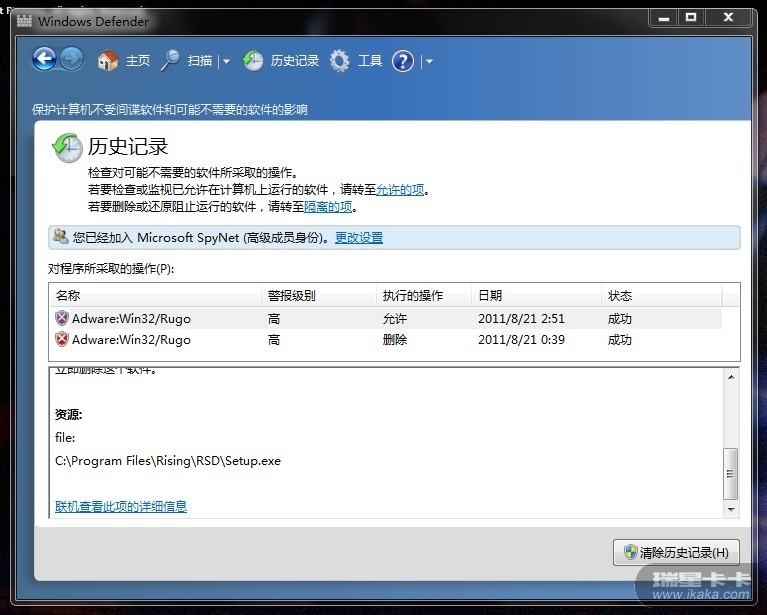Screen dimensions: 767x615
Task: Select Adware:Win32/Rugo row with 删除 action
Action: coord(386,340)
